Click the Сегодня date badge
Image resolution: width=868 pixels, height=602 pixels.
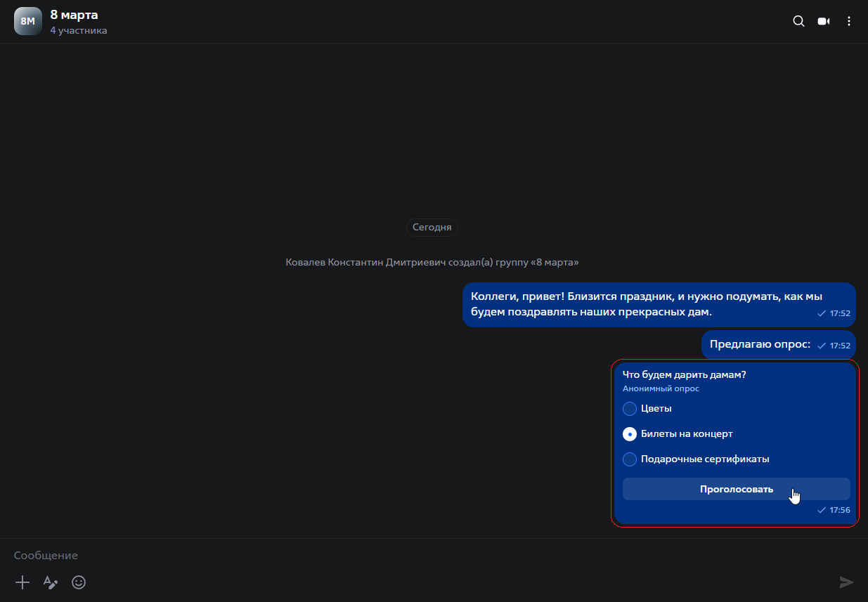[x=432, y=227]
